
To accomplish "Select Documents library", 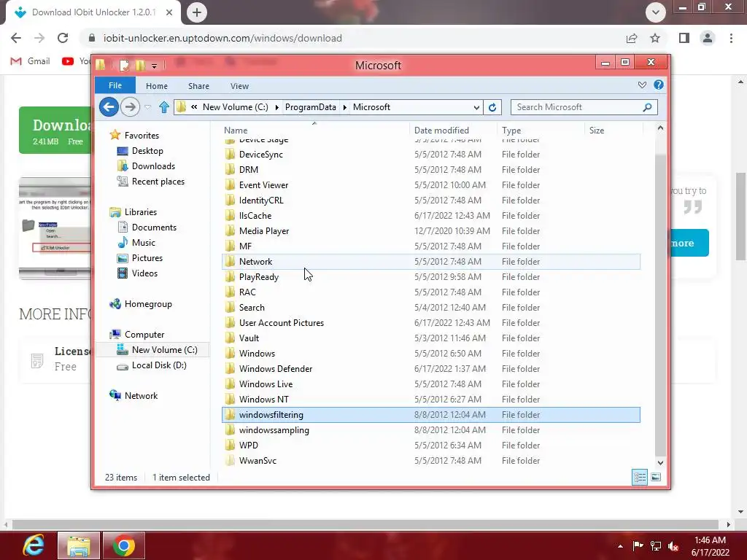I will (154, 227).
